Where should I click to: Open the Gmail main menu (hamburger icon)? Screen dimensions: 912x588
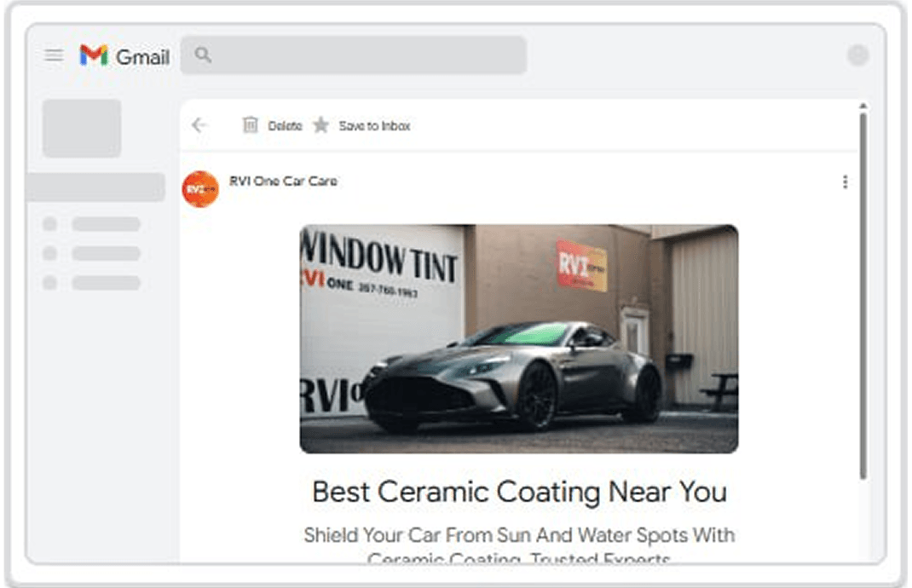(54, 55)
